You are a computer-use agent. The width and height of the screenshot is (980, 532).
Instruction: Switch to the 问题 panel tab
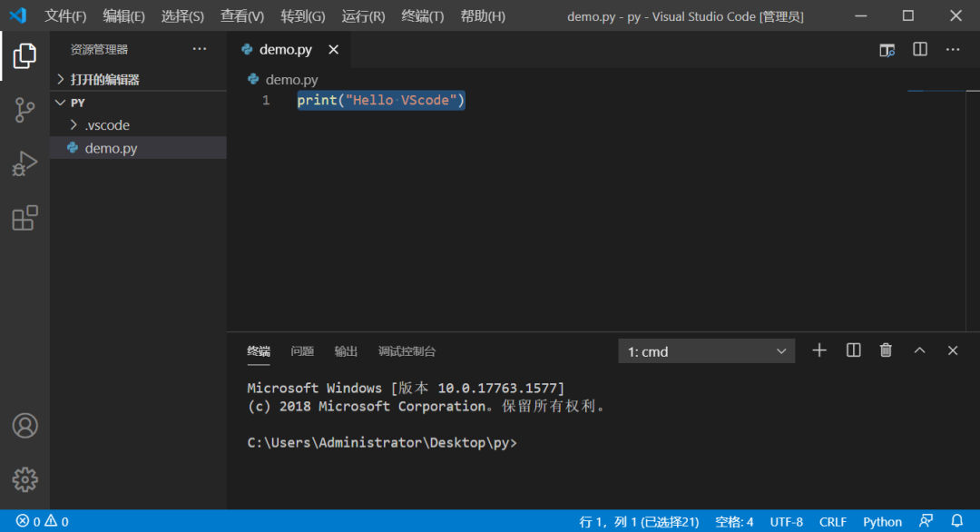click(302, 351)
